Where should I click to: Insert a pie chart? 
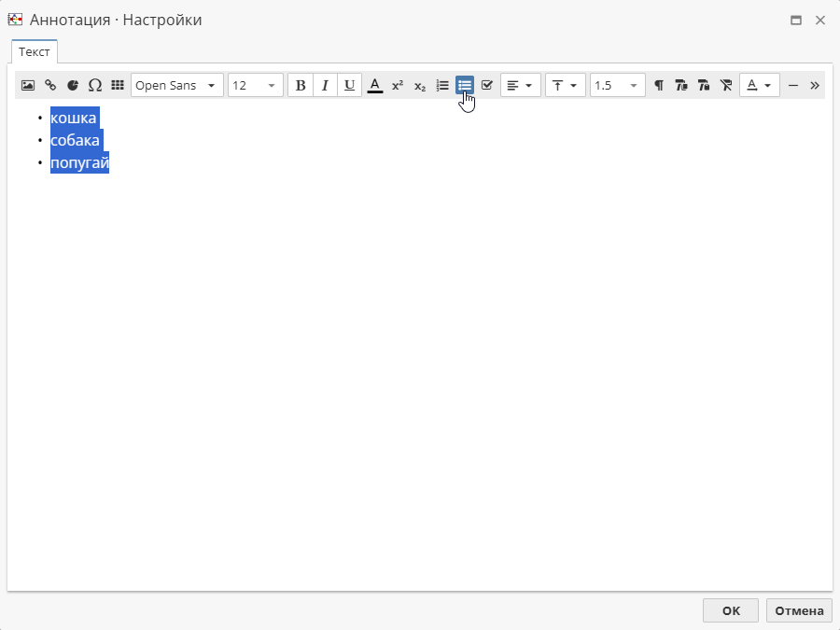point(73,85)
